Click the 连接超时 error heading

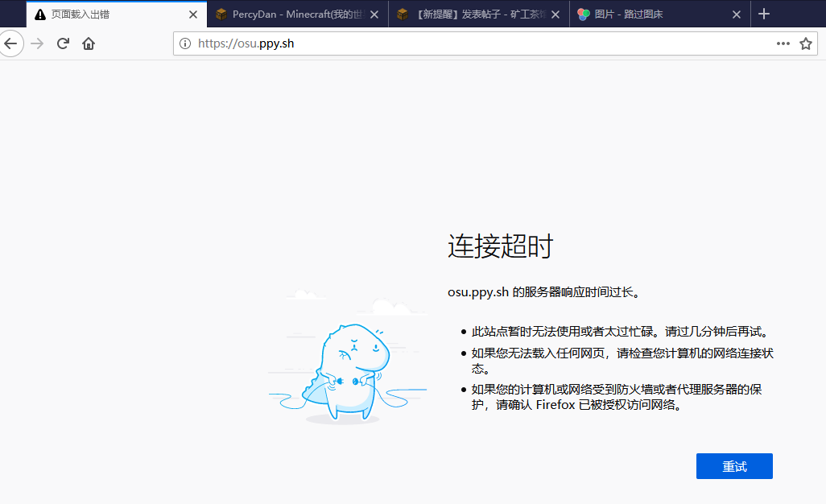click(500, 246)
